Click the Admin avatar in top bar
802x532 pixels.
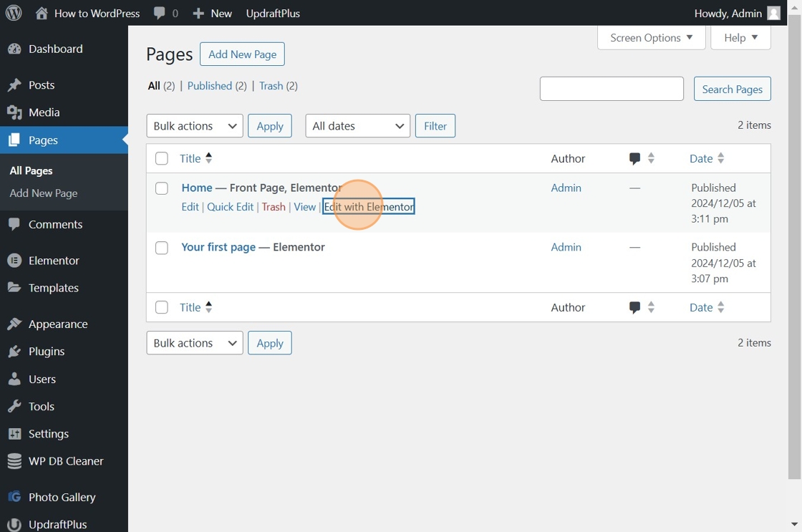click(774, 14)
